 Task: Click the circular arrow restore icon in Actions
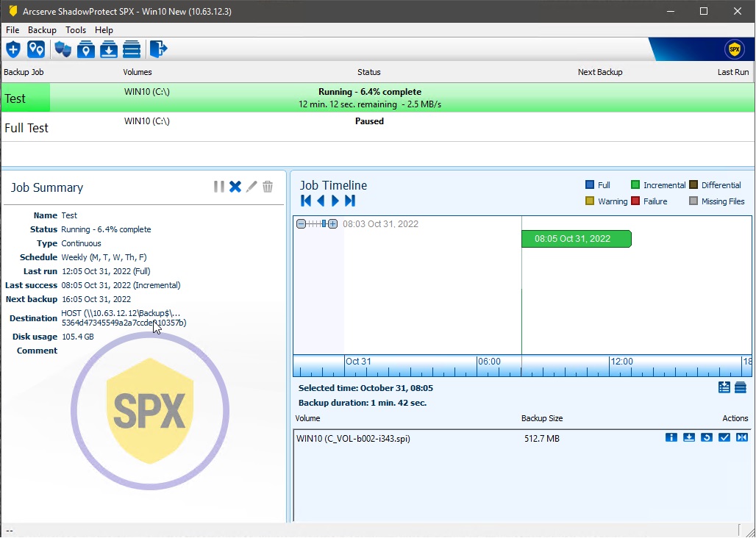(x=707, y=438)
